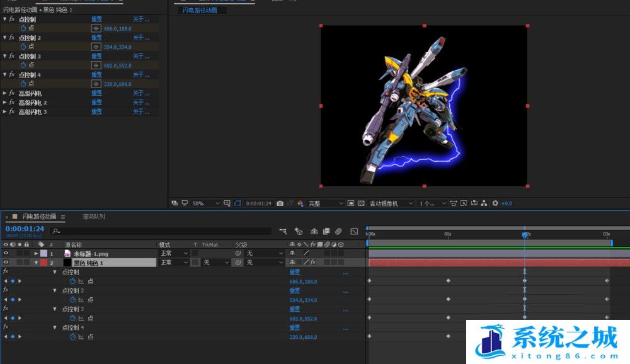Open 关于 for 点控制 4 in effect controls
This screenshot has width=630, height=364.
tap(141, 74)
